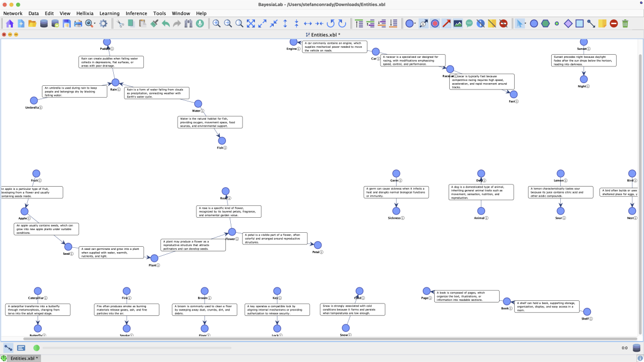Viewport: 644px width, 362px height.
Task: Rotate graph clockwise
Action: [x=341, y=24]
